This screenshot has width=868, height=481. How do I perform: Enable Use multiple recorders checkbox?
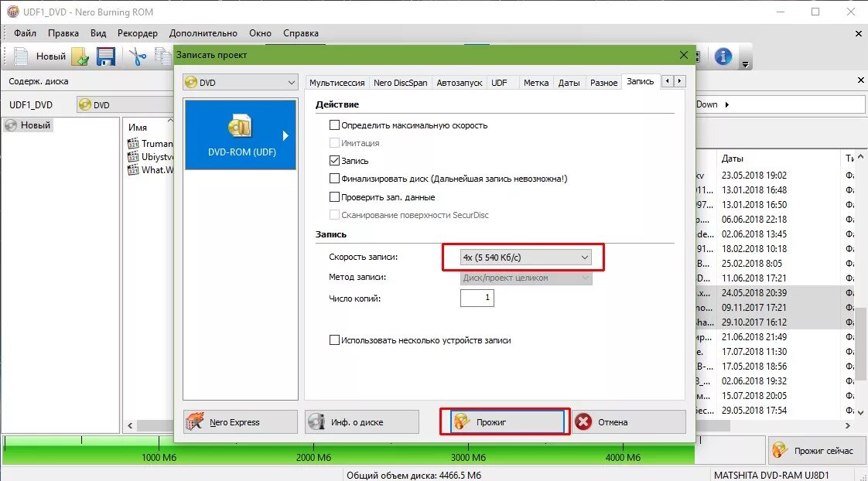pyautogui.click(x=334, y=339)
